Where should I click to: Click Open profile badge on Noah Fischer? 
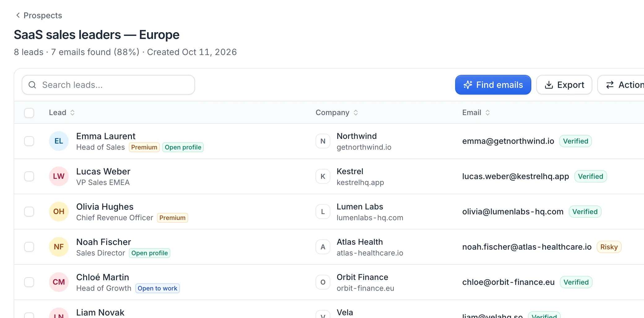click(x=150, y=253)
